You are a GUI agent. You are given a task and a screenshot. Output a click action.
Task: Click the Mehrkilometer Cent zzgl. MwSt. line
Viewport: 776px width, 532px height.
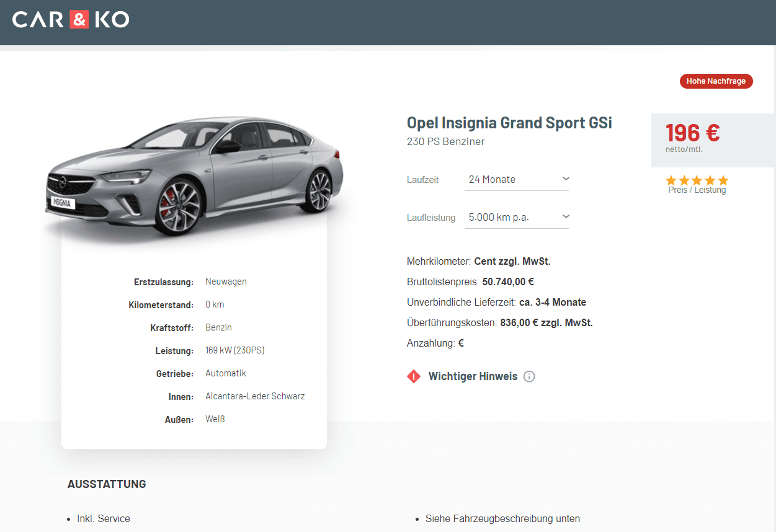[478, 262]
